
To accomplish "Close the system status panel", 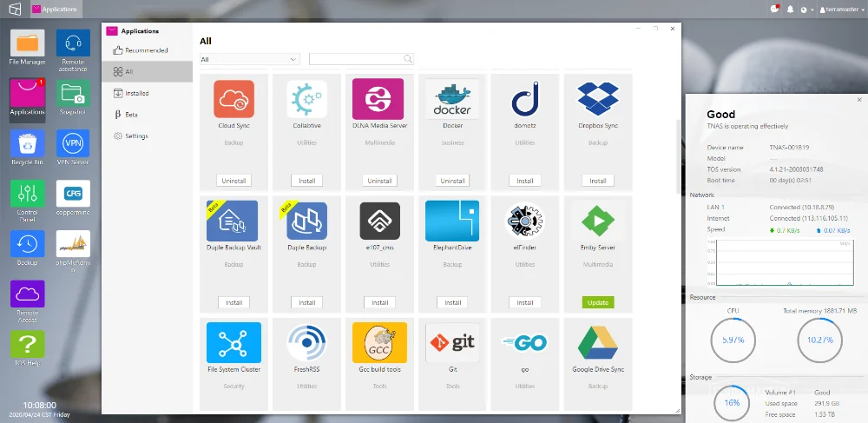I will pyautogui.click(x=859, y=100).
